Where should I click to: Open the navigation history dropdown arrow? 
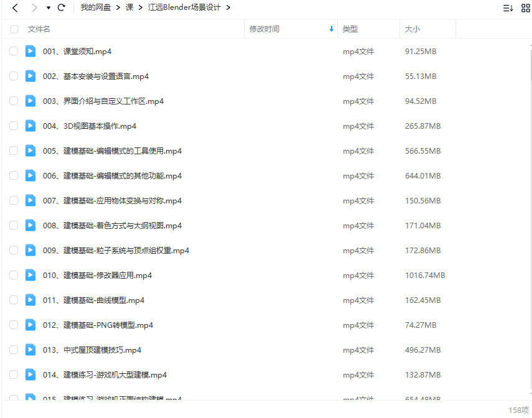click(49, 8)
